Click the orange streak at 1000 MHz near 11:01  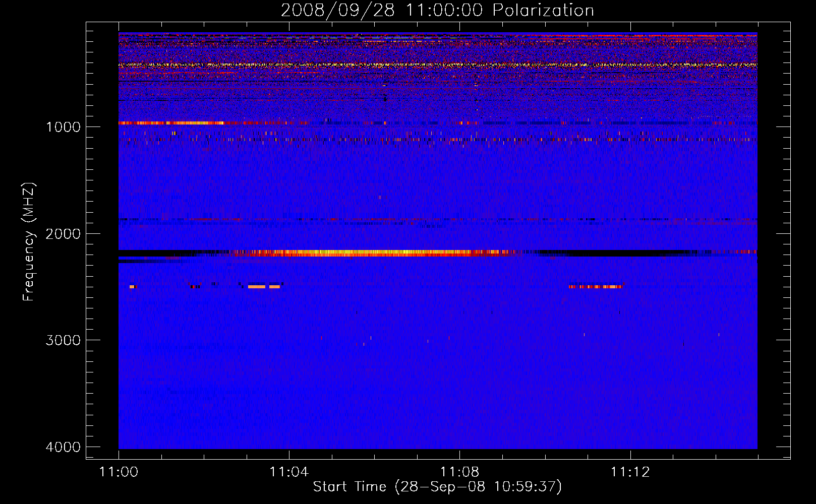point(171,123)
